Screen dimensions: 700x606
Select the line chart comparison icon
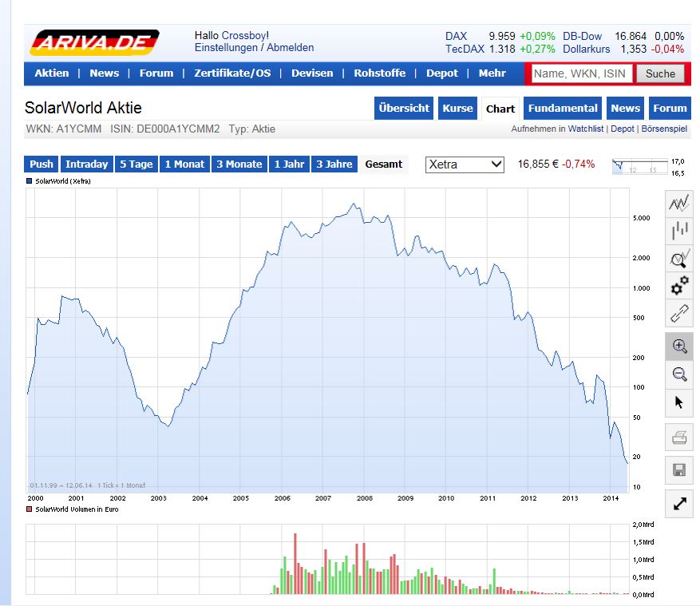679,204
